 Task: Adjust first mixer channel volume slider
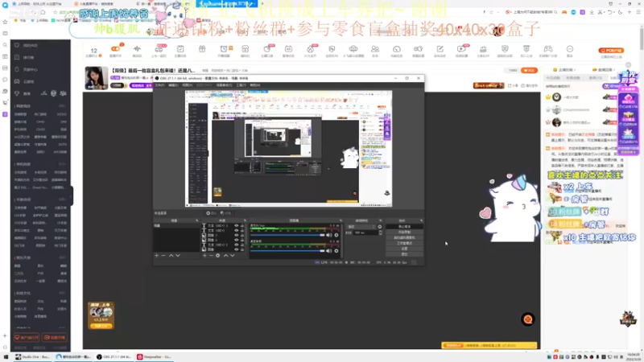click(287, 235)
